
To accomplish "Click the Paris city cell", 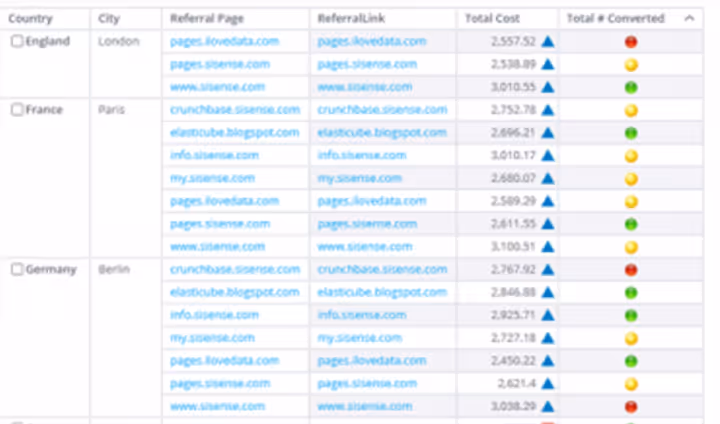I will pos(112,110).
